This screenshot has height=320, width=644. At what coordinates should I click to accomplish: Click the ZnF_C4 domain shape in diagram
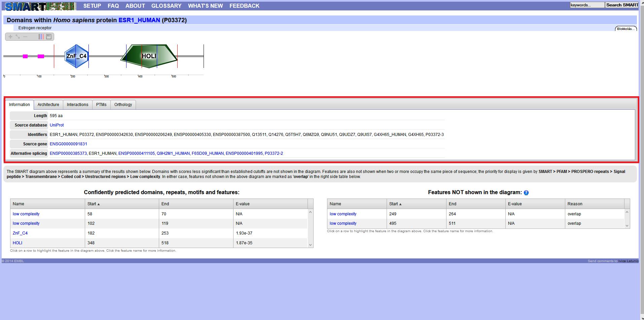76,56
